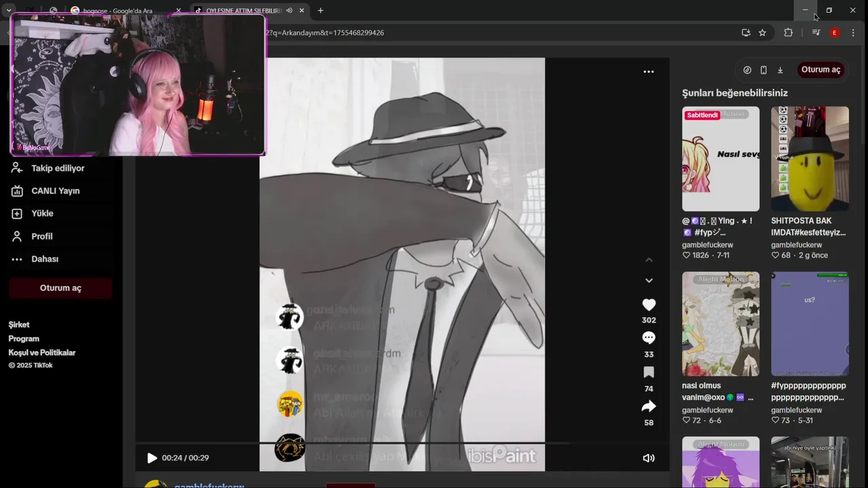Open the 'SHITPOSTA BAK IMDAT#kesfetteyiz' title
Image resolution: width=868 pixels, height=488 pixels.
click(x=808, y=226)
